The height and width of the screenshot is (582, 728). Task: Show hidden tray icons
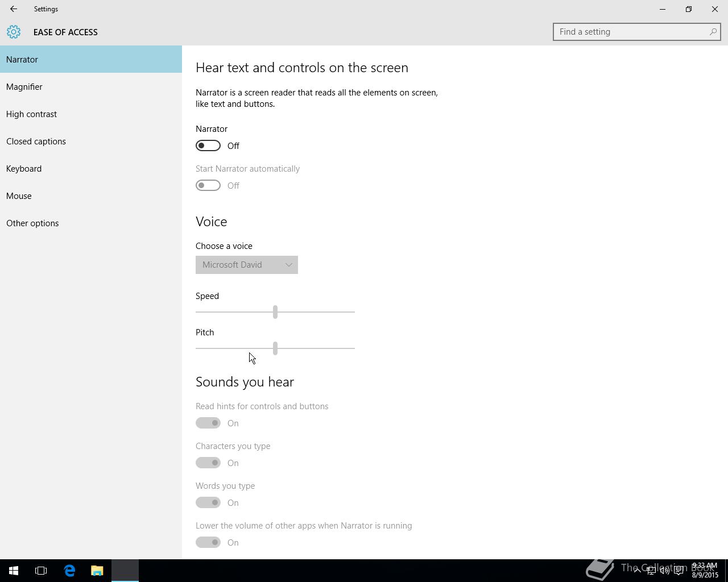tap(638, 570)
